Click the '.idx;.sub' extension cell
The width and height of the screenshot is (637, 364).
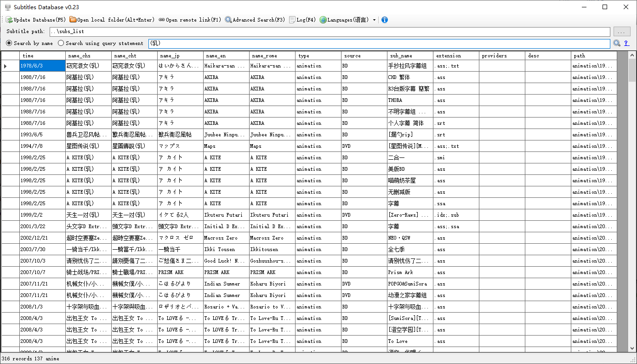456,215
